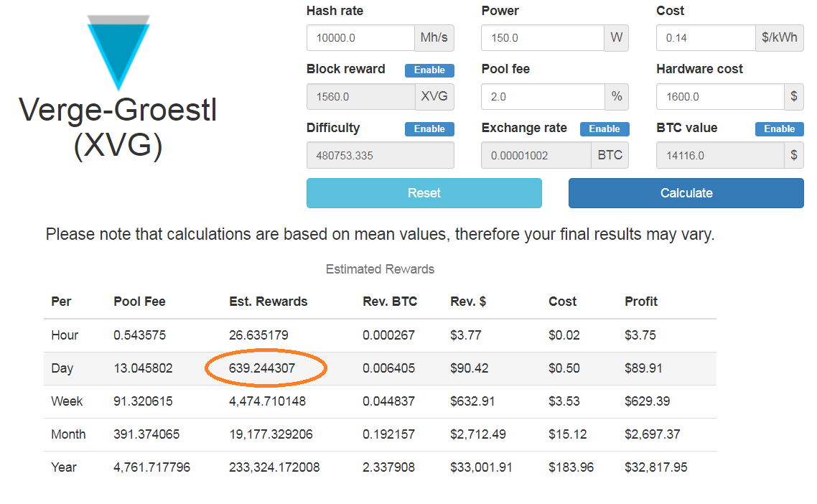Click the Rev. $ column header
Viewport: 817px width, 504px height.
(468, 302)
